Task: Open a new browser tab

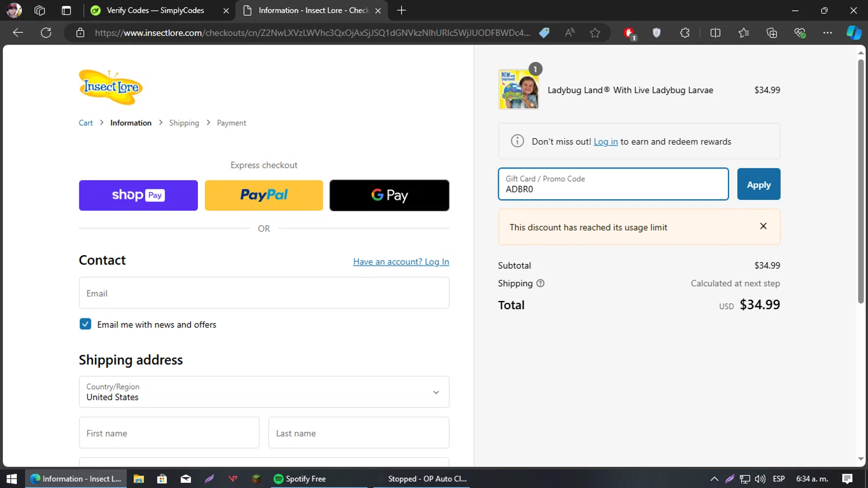Action: tap(402, 10)
